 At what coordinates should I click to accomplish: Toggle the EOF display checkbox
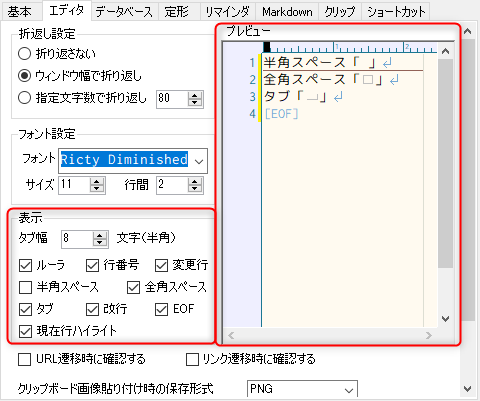(162, 310)
